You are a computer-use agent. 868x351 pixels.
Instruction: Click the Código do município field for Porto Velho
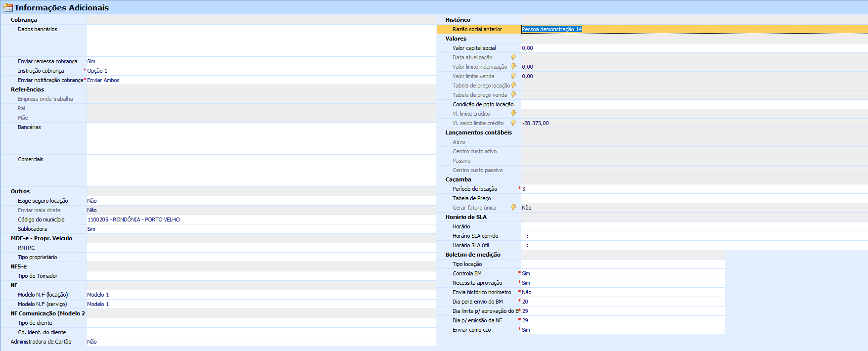click(x=261, y=219)
